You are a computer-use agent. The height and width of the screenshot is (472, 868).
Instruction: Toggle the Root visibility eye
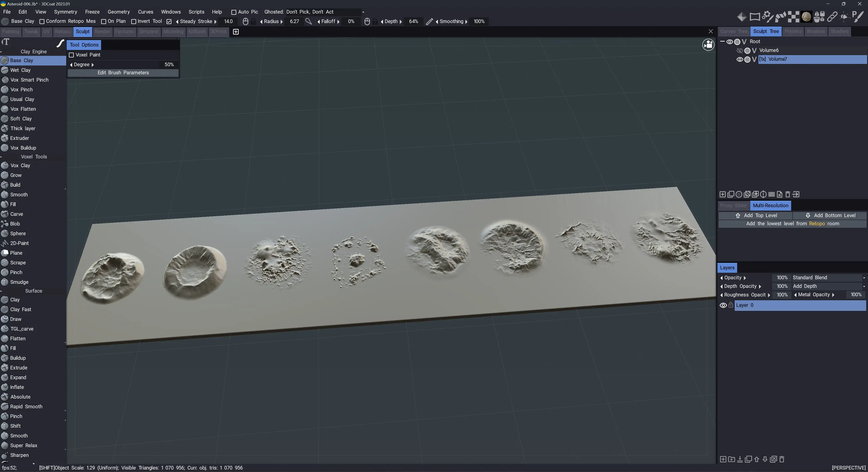point(730,42)
